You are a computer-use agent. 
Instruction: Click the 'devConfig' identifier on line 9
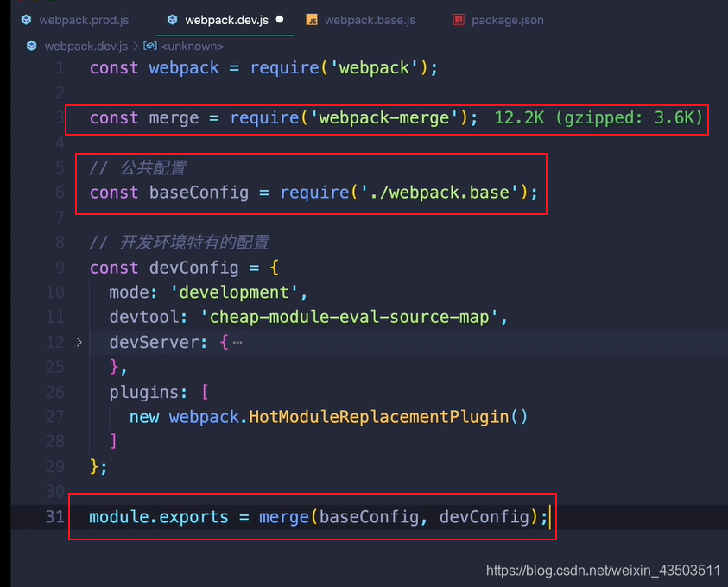193,268
